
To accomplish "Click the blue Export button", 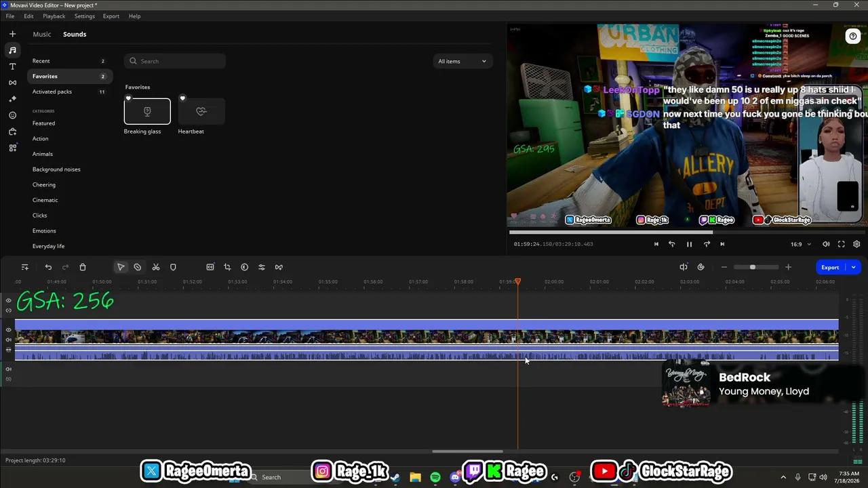I will point(830,267).
